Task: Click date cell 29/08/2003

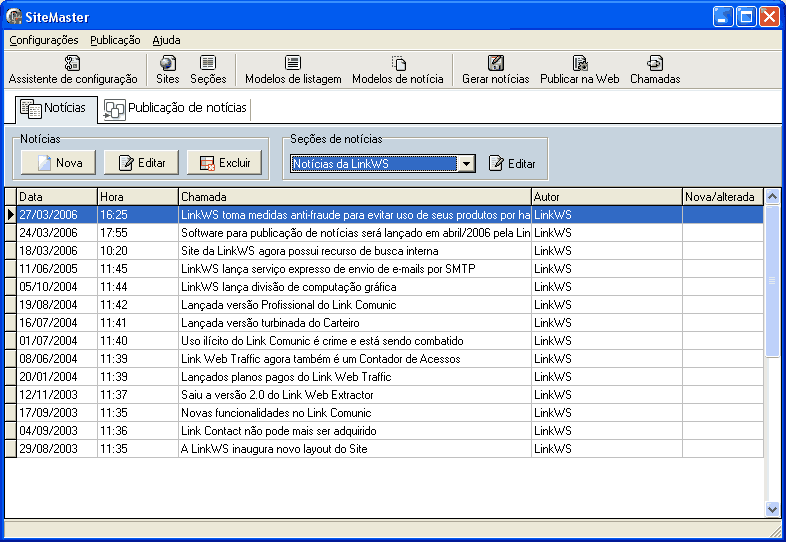Action: (57, 449)
